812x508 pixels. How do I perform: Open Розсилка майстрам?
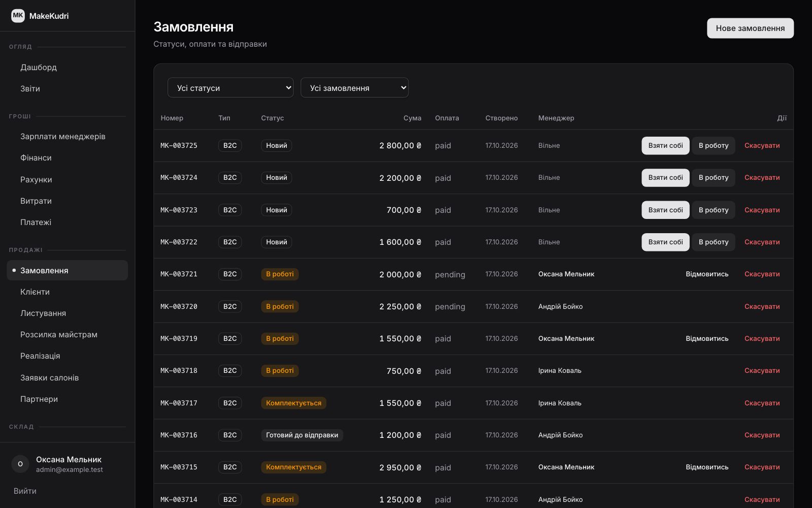coord(67,335)
